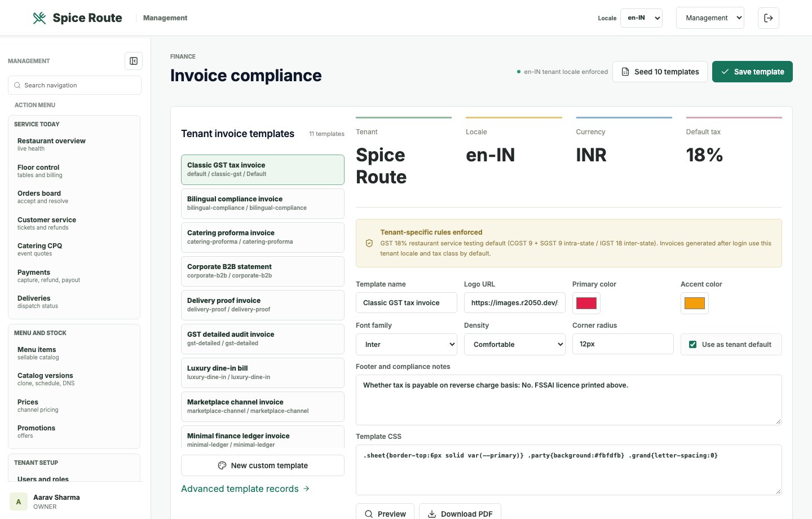Click New custom template button
The width and height of the screenshot is (812, 519).
263,465
